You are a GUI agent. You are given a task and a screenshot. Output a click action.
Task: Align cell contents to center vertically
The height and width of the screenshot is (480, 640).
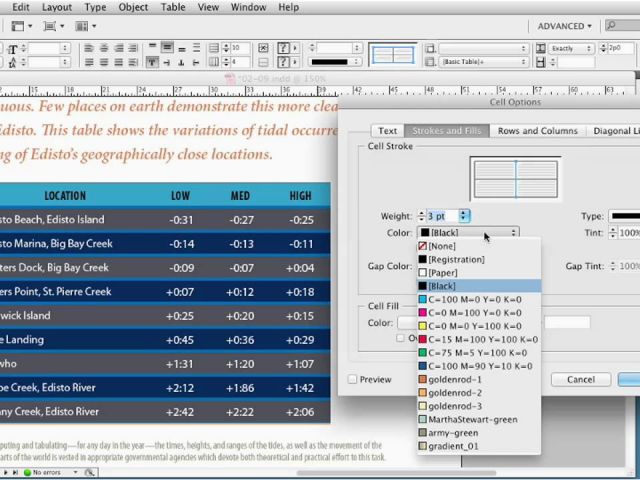pyautogui.click(x=167, y=47)
